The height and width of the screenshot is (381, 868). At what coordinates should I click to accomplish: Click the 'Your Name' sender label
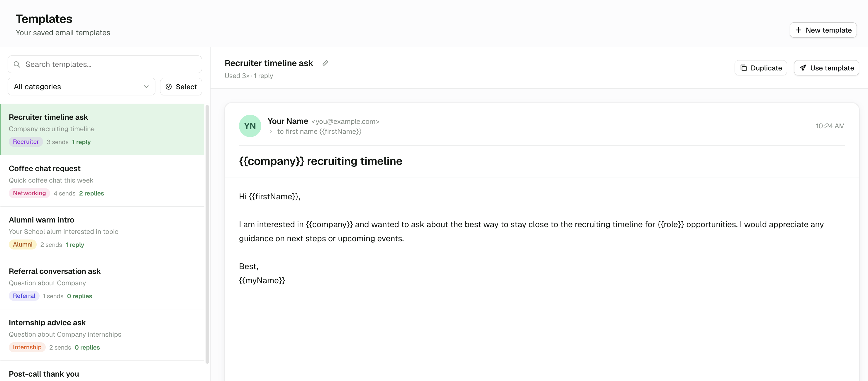pyautogui.click(x=288, y=121)
